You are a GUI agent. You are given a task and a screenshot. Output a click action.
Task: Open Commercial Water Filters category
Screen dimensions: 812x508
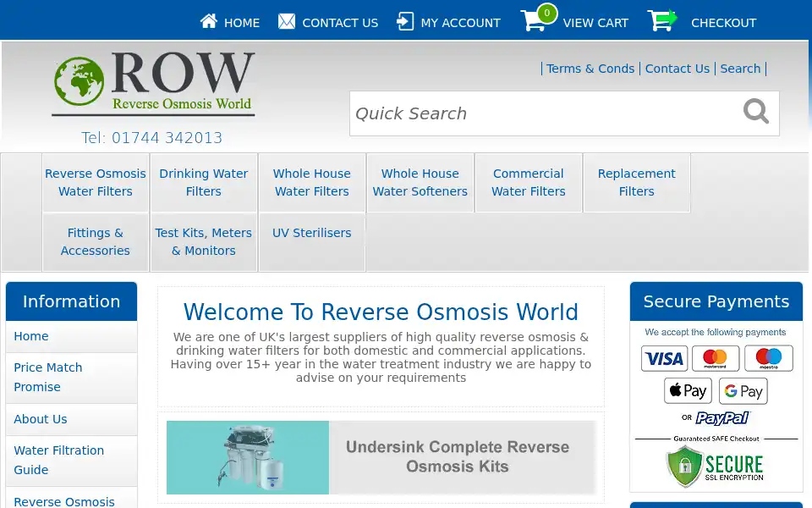528,183
